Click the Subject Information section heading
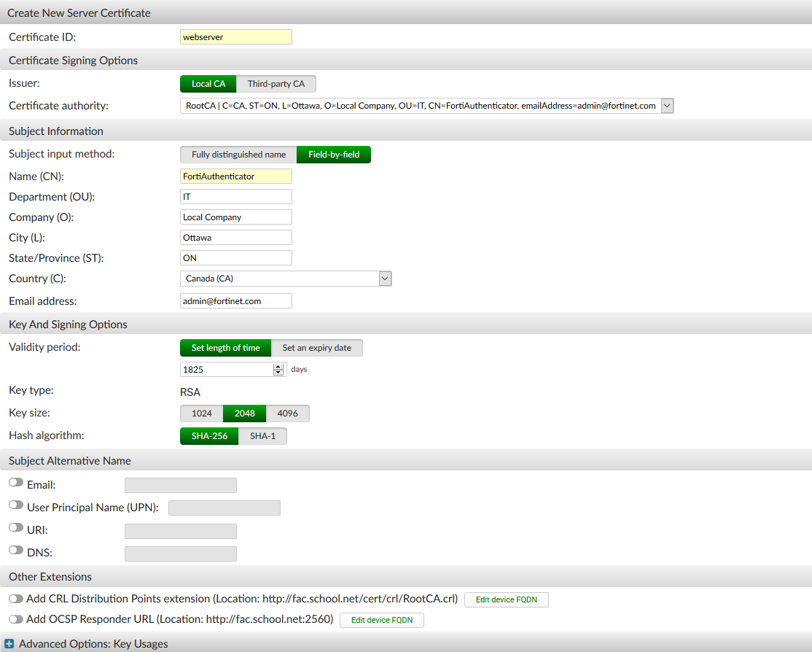812x652 pixels. coord(56,131)
